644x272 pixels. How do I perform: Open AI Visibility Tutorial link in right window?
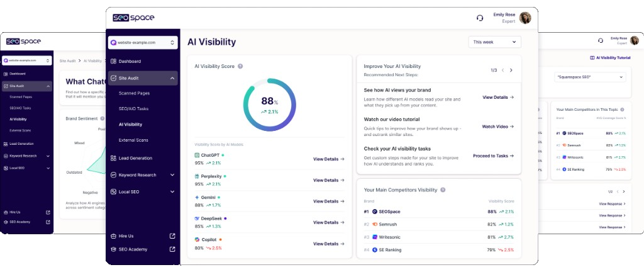coord(610,58)
